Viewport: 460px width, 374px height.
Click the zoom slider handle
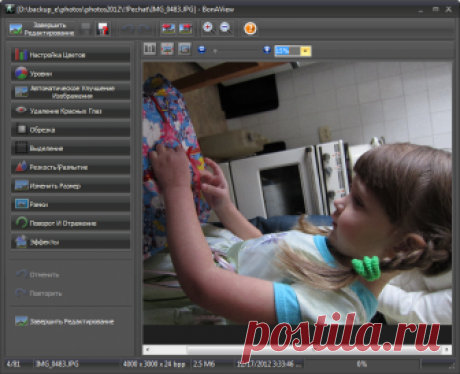click(215, 51)
